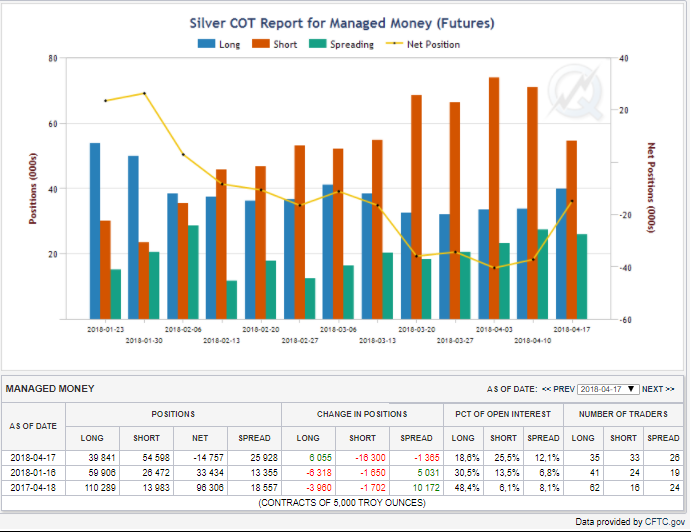Screen dimensions: 691x532
Task: Click the Data provided by CFTC.gov text
Action: tap(630, 522)
